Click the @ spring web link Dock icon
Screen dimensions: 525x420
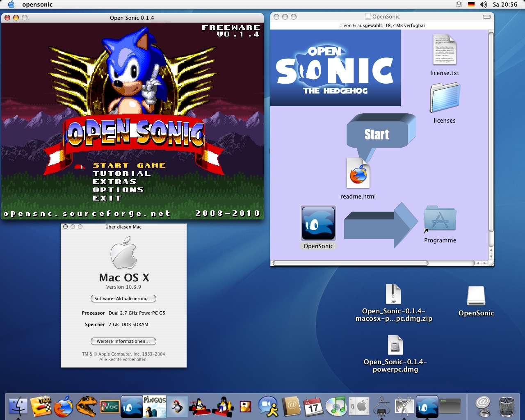click(484, 406)
